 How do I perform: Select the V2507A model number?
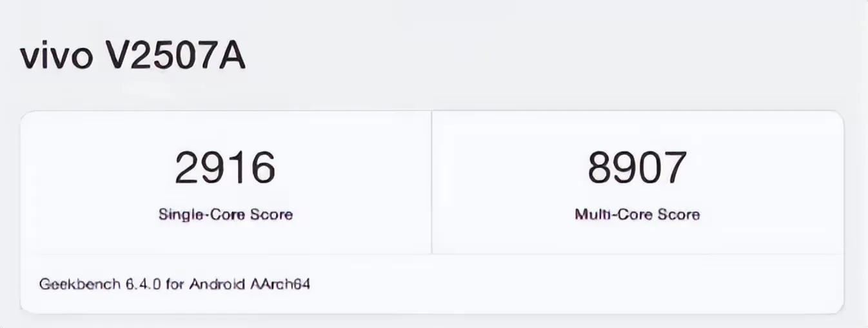(175, 57)
